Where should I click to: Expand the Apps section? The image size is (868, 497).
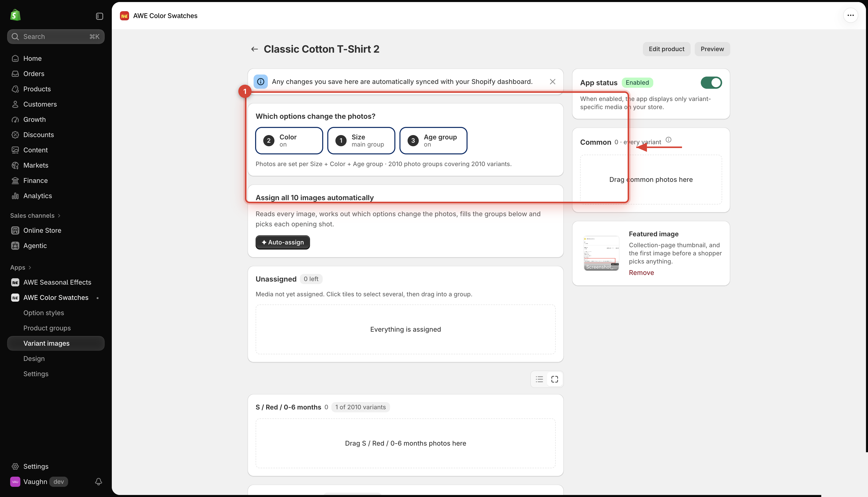(21, 268)
